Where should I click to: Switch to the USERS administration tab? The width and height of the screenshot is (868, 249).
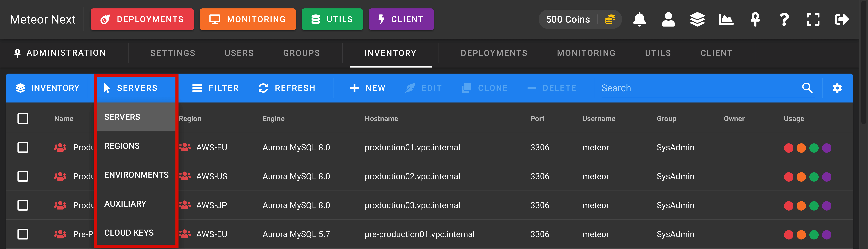coord(239,53)
